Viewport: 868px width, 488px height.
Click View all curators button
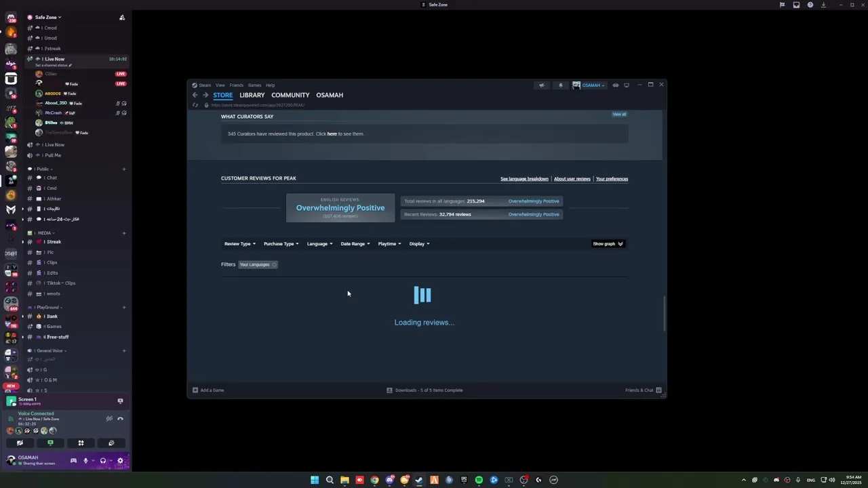[x=619, y=115]
